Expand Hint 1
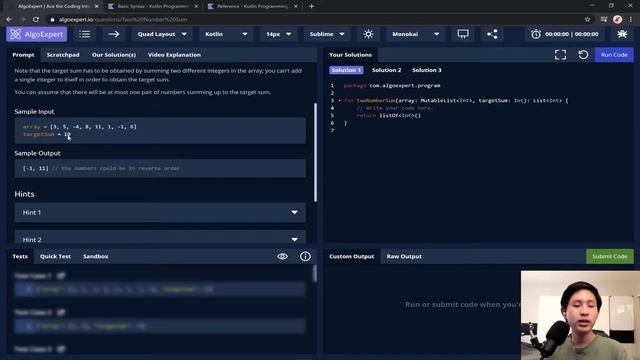640x360 pixels. [160, 212]
